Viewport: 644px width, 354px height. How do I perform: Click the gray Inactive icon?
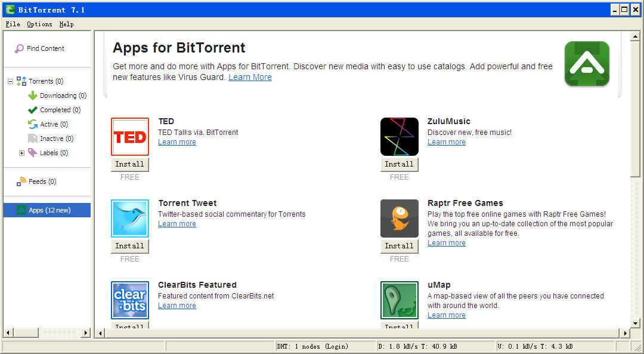coord(32,138)
